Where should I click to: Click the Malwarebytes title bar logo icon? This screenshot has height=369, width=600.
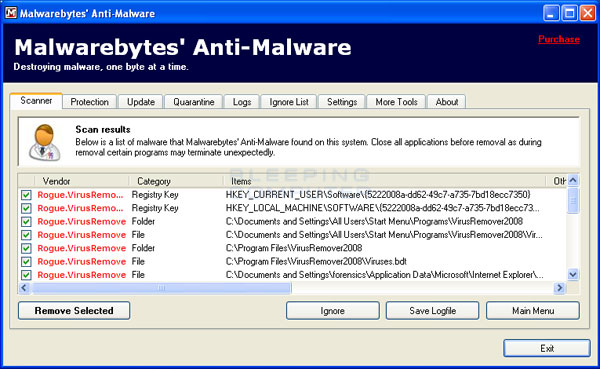click(x=11, y=13)
